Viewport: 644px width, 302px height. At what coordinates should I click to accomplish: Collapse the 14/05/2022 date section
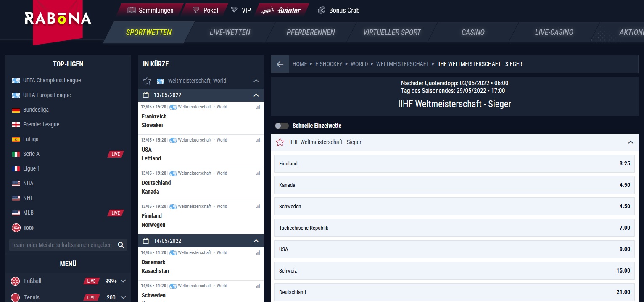(256, 241)
